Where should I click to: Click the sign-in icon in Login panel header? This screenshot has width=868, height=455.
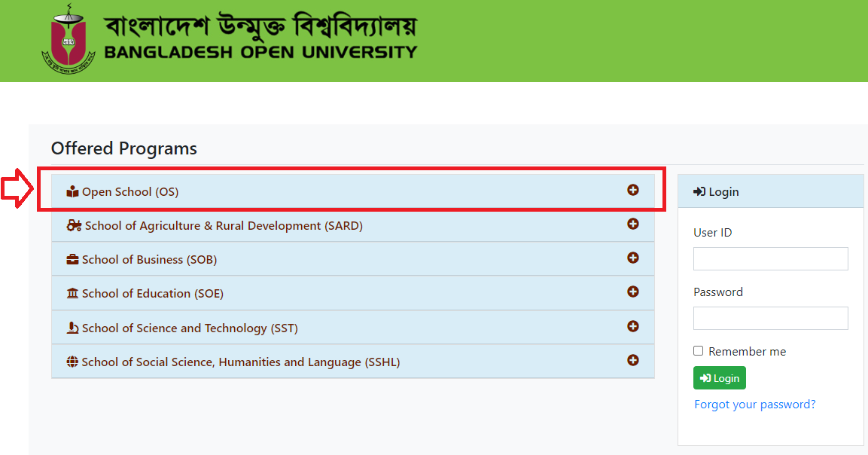(x=699, y=191)
